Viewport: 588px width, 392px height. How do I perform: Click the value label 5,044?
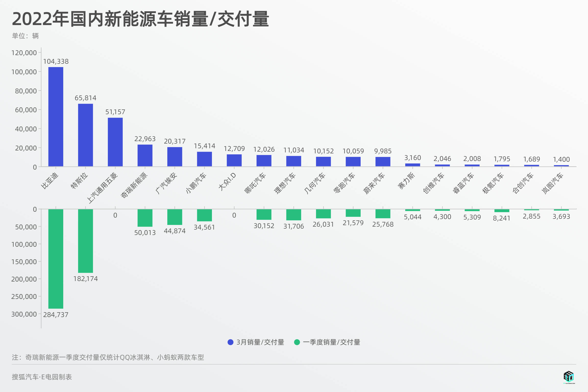[413, 217]
